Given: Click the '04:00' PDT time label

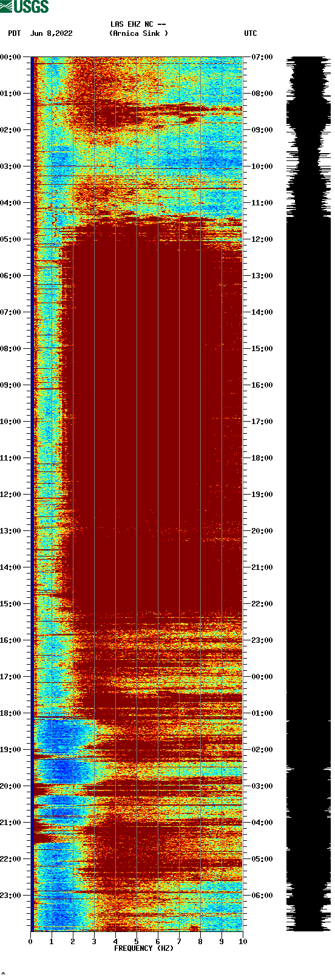Looking at the screenshot, I should coord(10,203).
